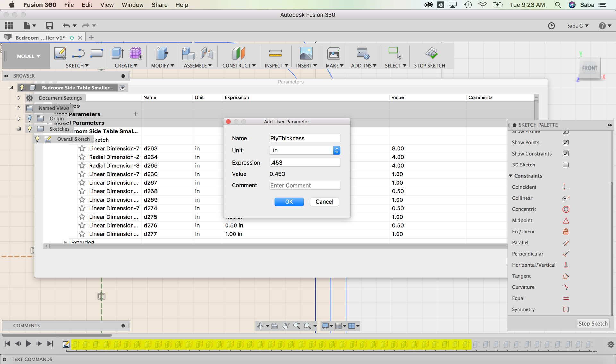
Task: Select the Concentric constraint icon
Action: pos(566,209)
